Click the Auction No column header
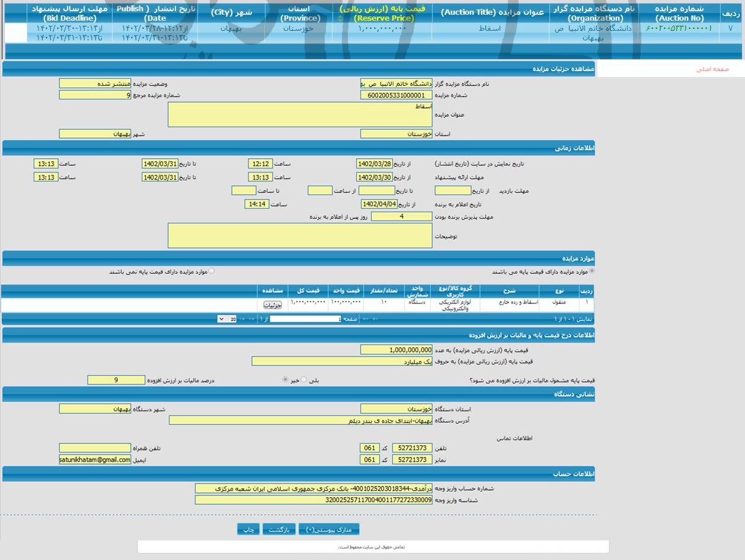The height and width of the screenshot is (560, 745). [679, 14]
